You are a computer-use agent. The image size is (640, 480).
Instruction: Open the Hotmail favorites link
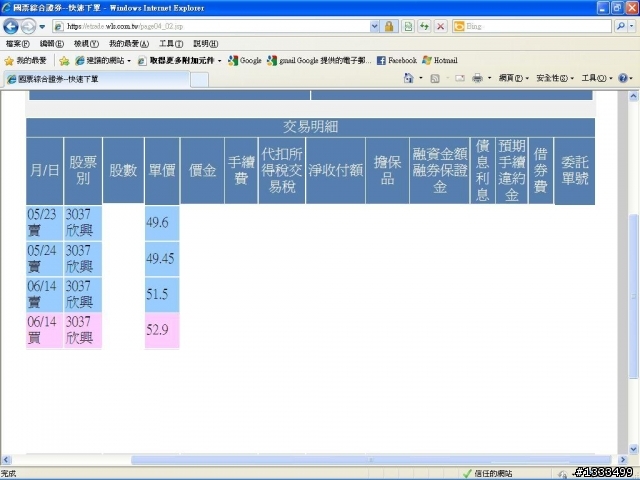pos(440,61)
